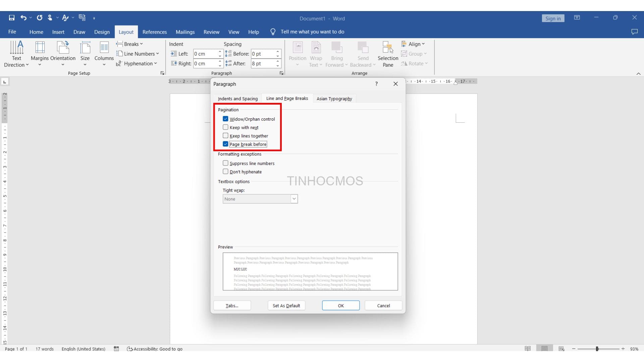The image size is (644, 362).
Task: Click the Set As Default button
Action: tap(286, 305)
